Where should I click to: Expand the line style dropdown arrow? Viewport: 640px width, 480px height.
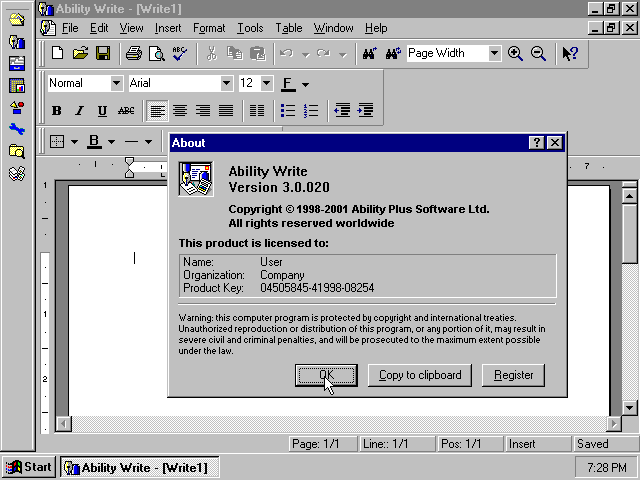[x=149, y=142]
